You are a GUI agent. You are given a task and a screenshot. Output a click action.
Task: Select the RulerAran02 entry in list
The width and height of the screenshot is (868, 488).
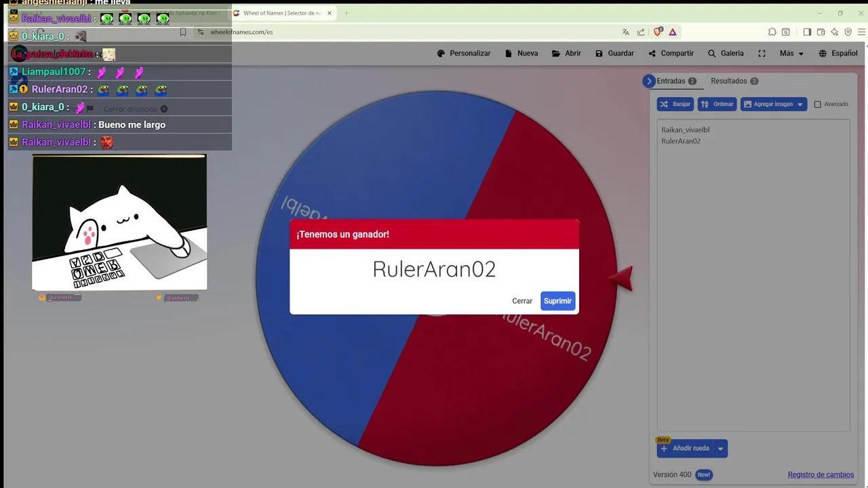coord(681,141)
